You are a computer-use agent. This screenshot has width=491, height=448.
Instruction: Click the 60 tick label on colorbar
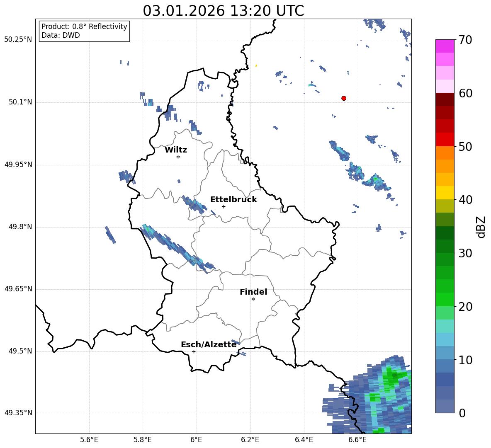[465, 93]
